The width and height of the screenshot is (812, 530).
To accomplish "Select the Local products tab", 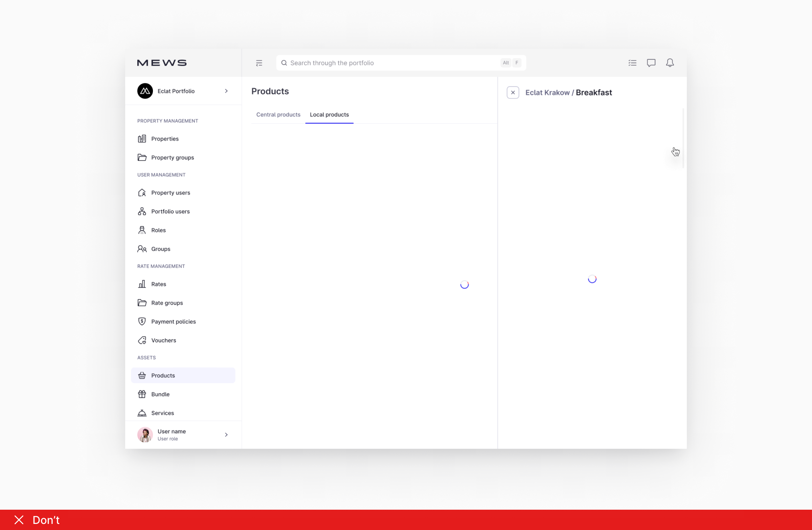I will (329, 115).
